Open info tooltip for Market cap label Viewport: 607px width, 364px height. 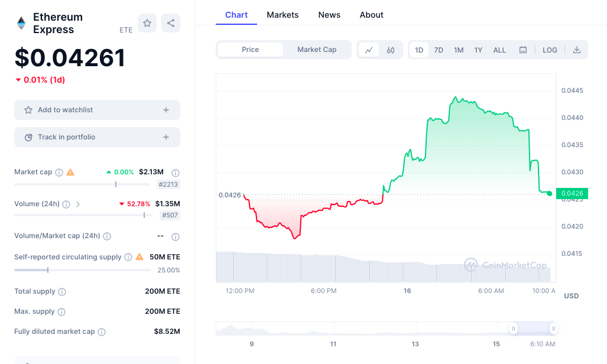[59, 173]
